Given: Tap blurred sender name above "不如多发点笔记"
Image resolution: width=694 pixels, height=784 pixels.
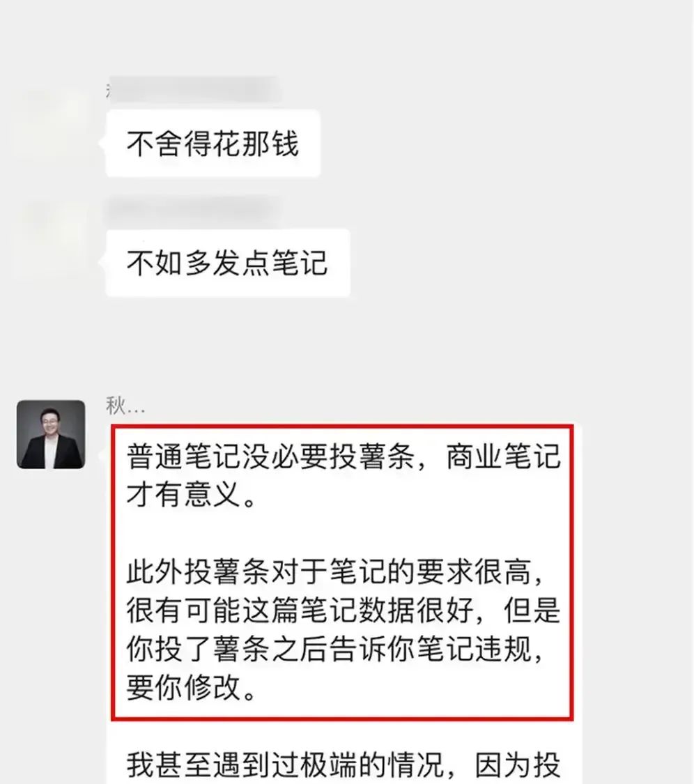Looking at the screenshot, I should (x=192, y=210).
